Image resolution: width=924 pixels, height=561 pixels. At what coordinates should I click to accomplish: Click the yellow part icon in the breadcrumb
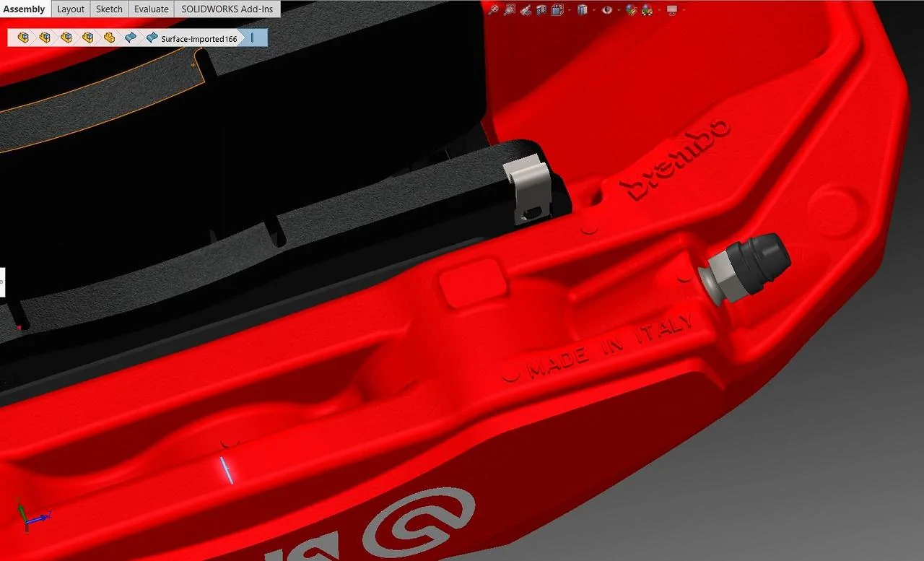pyautogui.click(x=109, y=38)
